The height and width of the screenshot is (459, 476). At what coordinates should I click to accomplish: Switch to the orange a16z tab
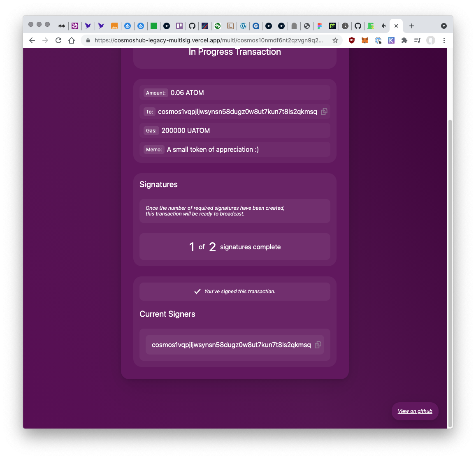pos(114,26)
